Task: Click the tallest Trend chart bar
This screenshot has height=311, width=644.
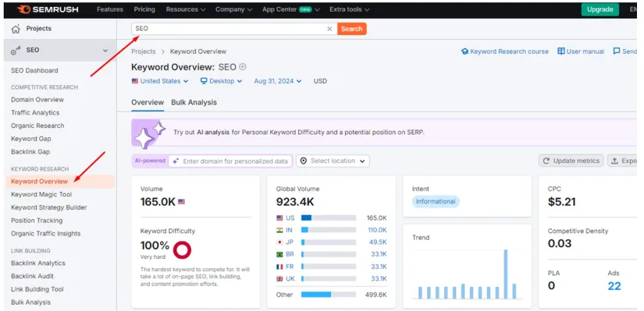Action: pos(506,274)
